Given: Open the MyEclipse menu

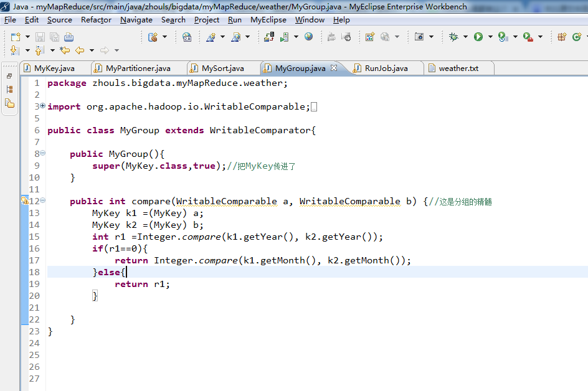Looking at the screenshot, I should coord(268,20).
